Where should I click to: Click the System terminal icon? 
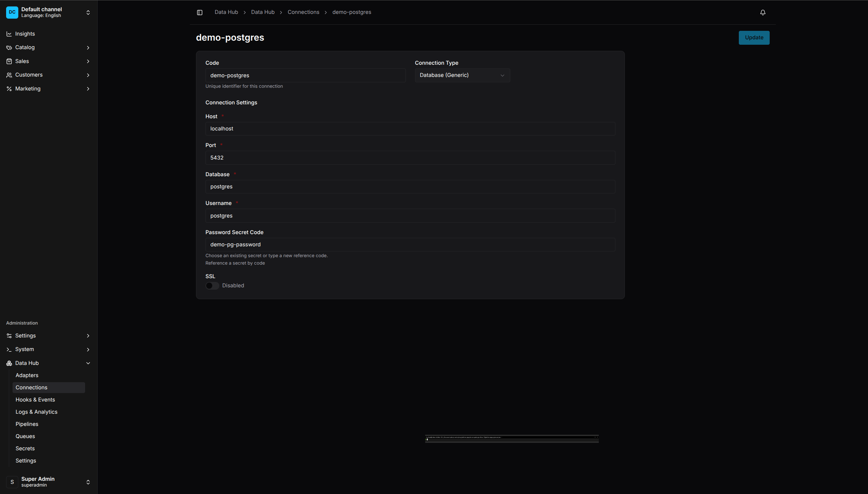9,349
